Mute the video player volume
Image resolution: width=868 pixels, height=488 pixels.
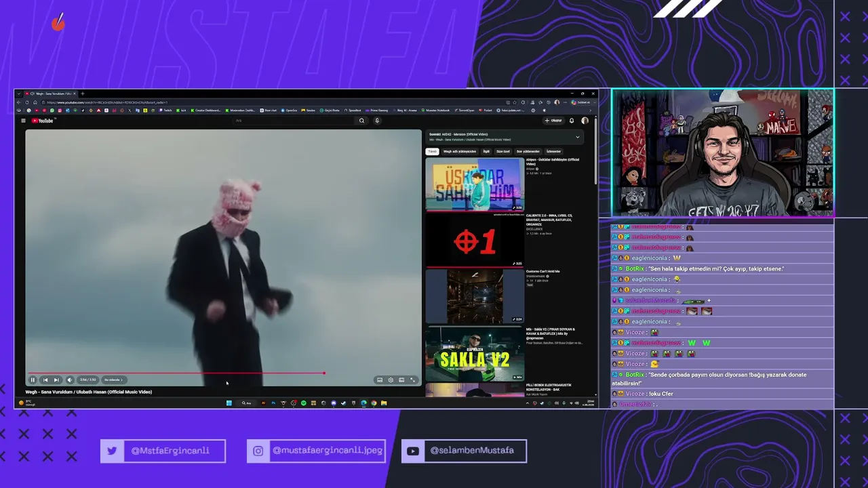coord(68,380)
